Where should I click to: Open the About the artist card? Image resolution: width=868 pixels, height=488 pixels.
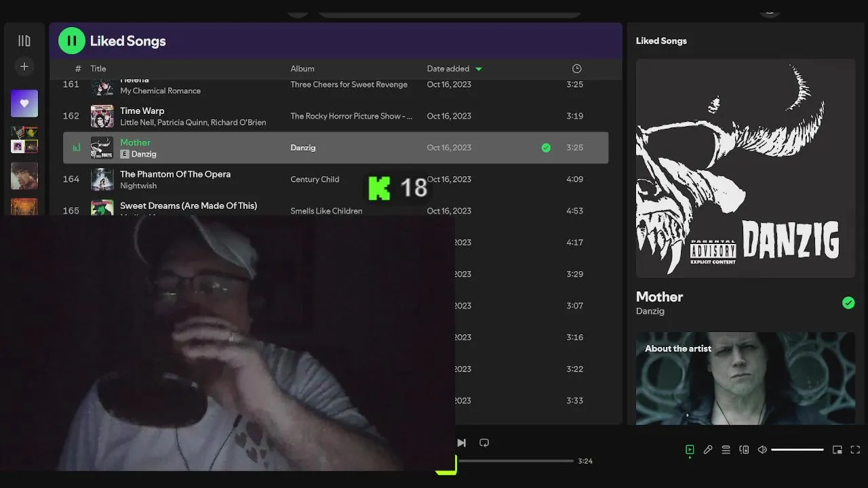coord(746,378)
